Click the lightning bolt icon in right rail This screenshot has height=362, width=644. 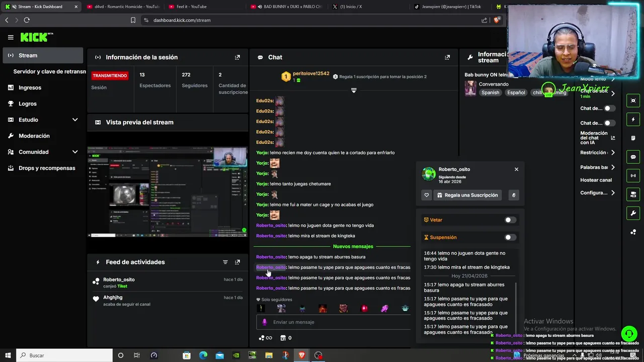click(633, 119)
